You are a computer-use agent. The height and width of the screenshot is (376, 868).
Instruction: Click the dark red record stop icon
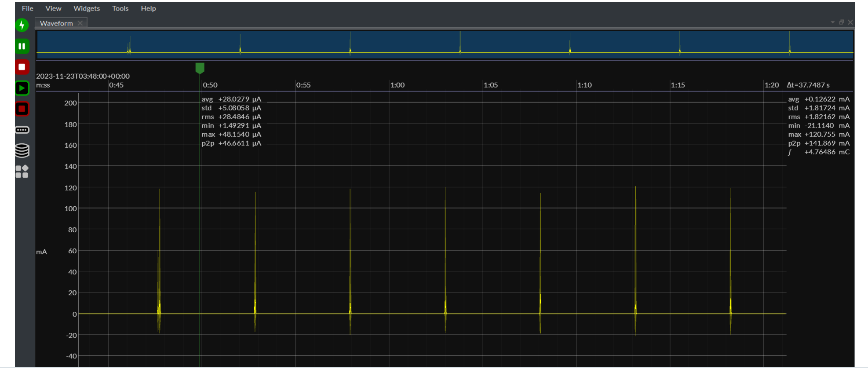click(x=22, y=109)
